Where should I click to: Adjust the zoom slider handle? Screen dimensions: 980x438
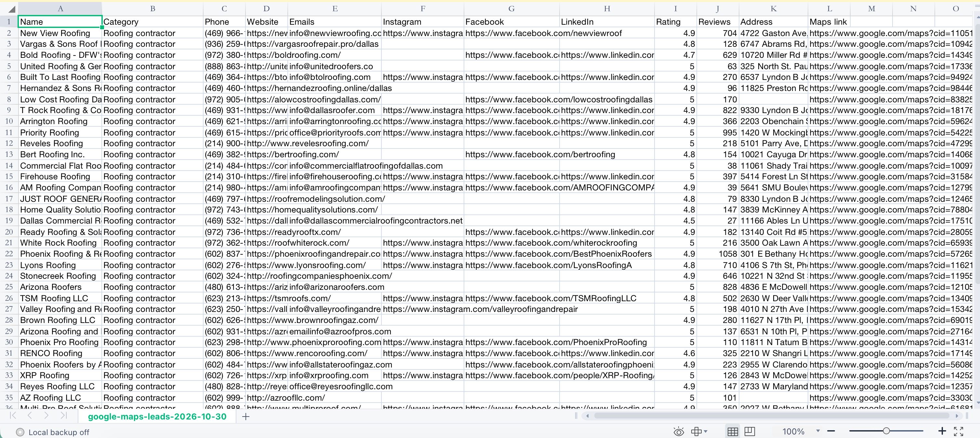tap(886, 431)
